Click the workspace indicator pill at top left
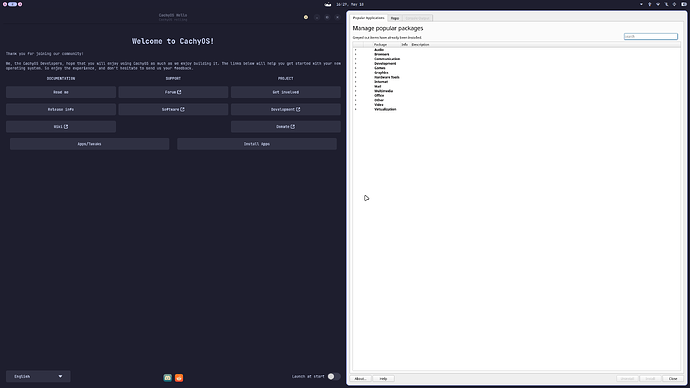 12,4
